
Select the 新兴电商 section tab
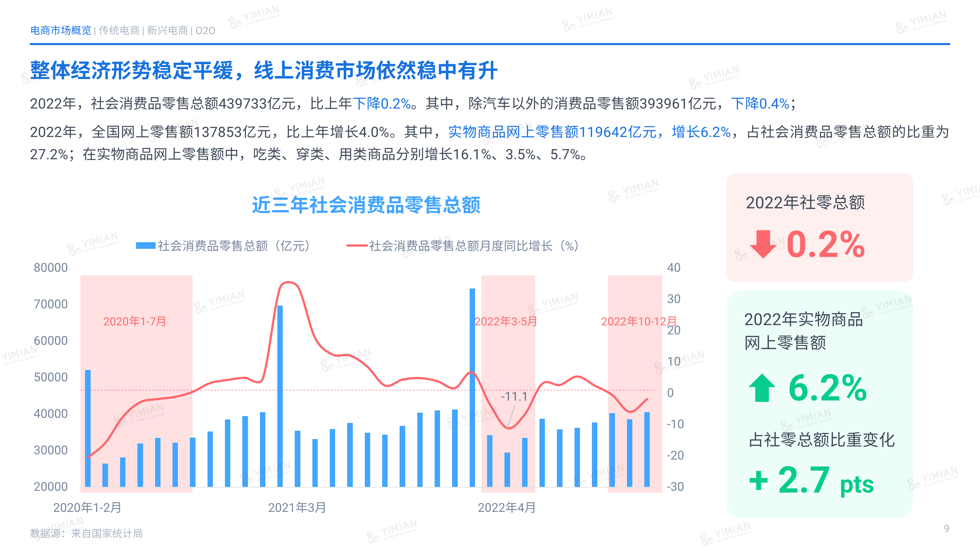167,30
